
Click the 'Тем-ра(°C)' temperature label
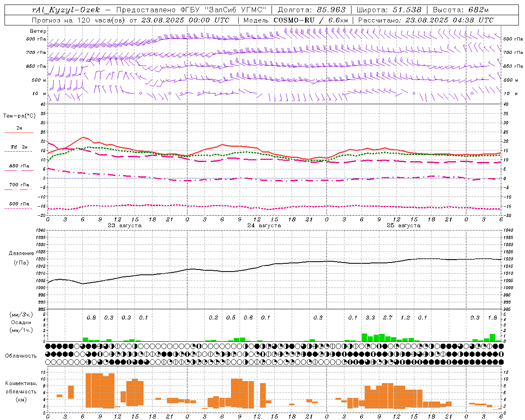click(19, 116)
